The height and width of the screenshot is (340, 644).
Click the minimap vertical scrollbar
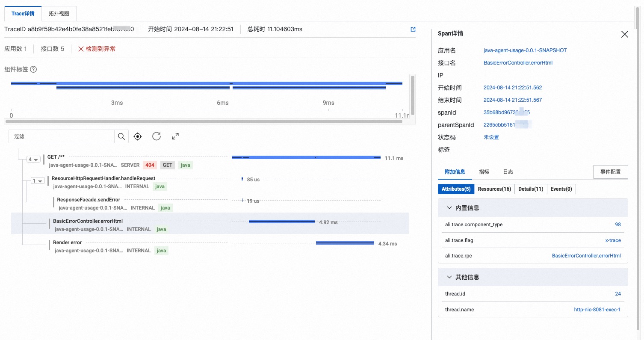click(412, 95)
